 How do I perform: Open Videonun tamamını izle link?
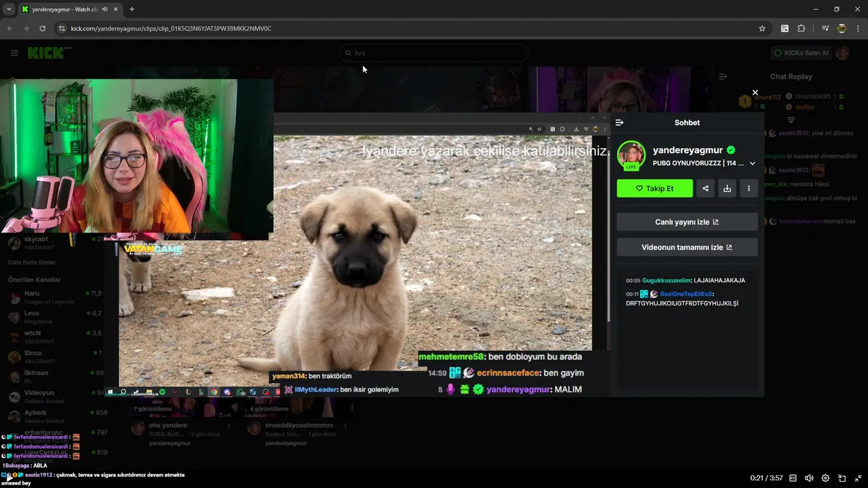tap(687, 247)
